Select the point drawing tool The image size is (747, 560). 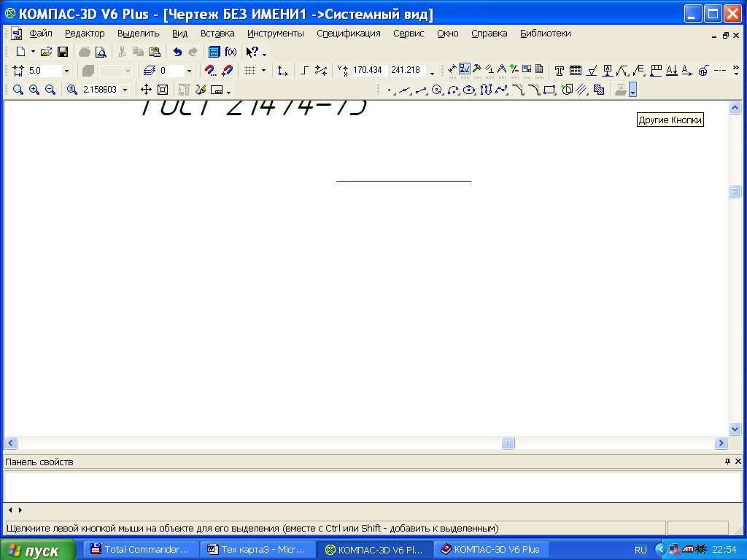point(391,90)
